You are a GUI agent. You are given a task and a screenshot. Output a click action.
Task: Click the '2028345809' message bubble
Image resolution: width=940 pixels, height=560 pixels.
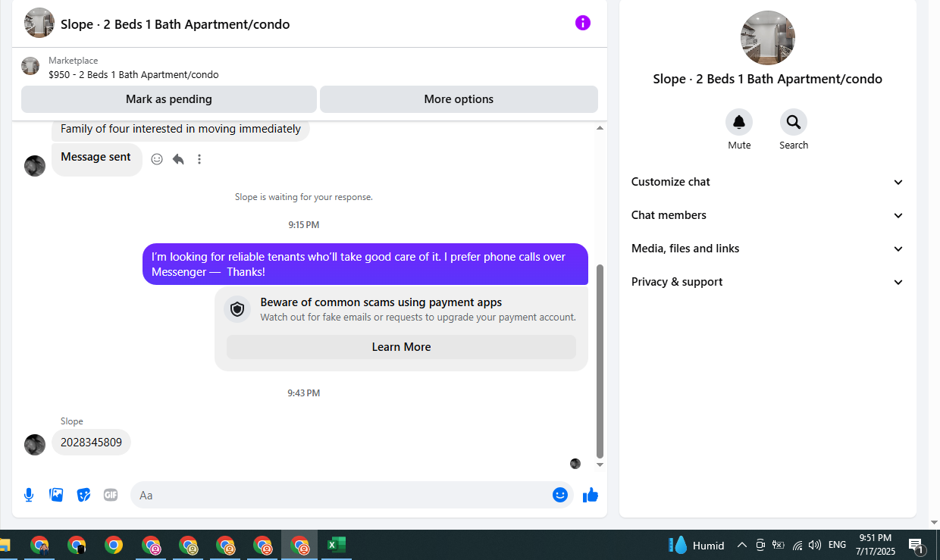pos(91,443)
